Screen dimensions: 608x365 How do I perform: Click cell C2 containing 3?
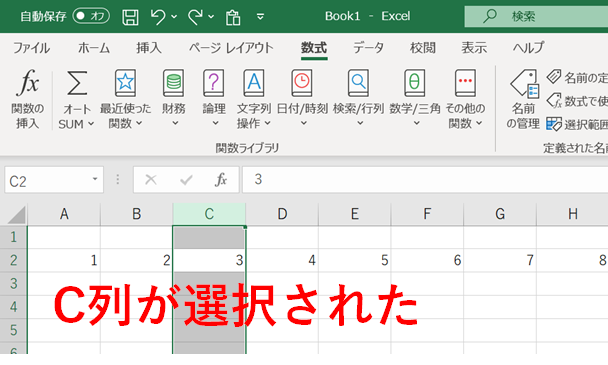[x=209, y=260]
